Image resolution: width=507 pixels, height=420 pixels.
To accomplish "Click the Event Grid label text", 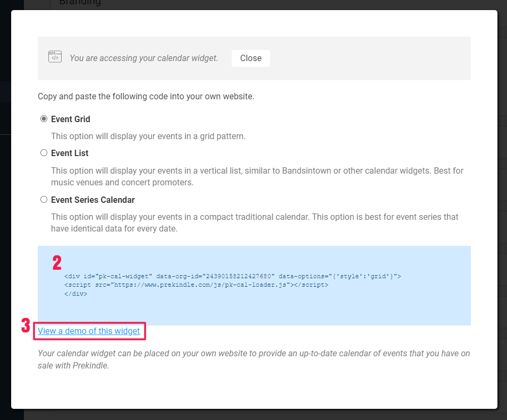I will (x=71, y=119).
